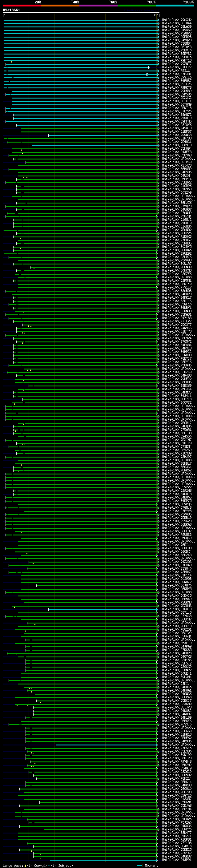Click the alignment bar for UniRef100_Q00WC8
This screenshot has height=868, width=197.
(103, 135)
